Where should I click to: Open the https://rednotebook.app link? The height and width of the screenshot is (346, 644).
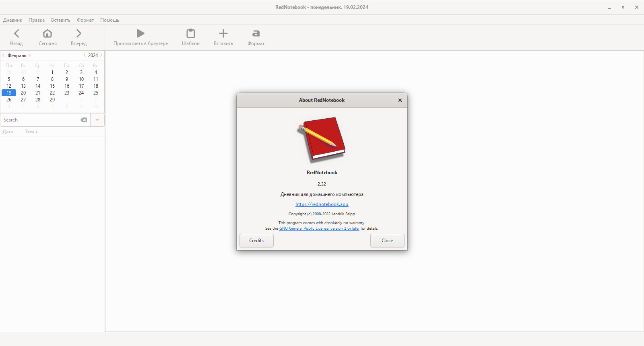tap(322, 204)
